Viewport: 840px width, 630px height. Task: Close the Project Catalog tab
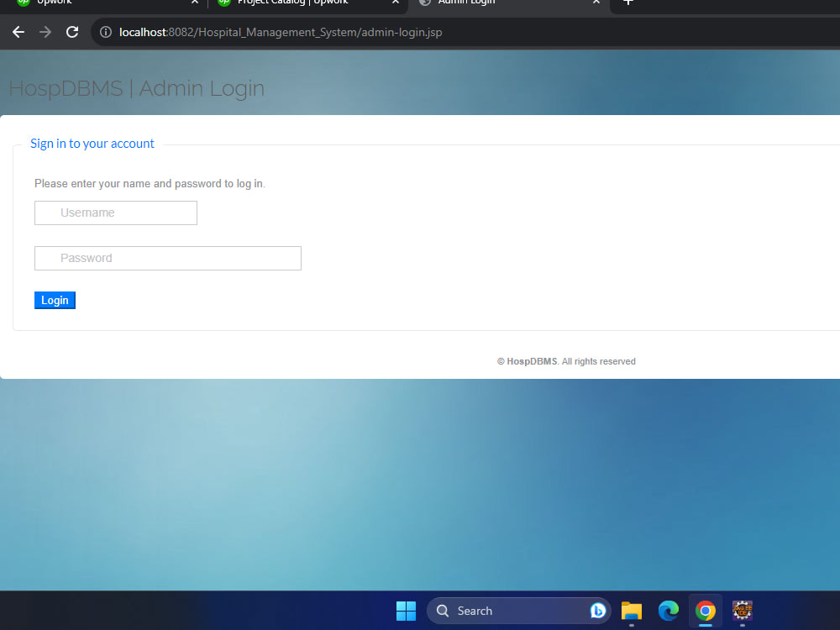point(396,3)
